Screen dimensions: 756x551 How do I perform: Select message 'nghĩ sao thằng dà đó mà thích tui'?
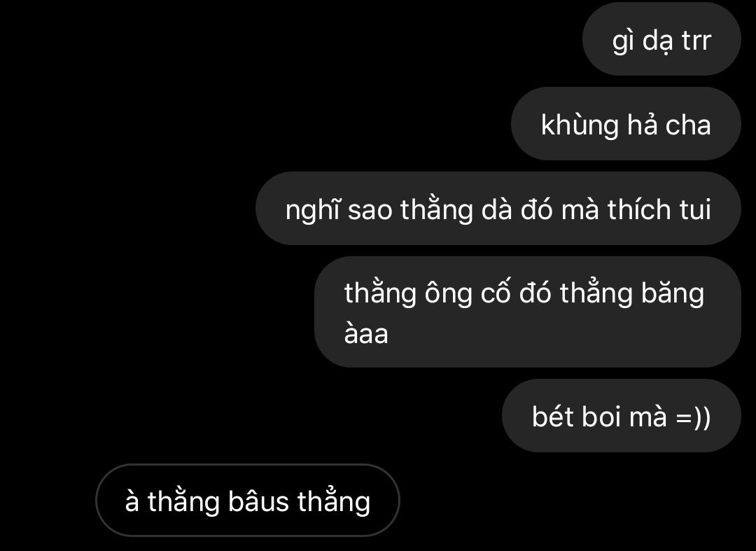(498, 209)
